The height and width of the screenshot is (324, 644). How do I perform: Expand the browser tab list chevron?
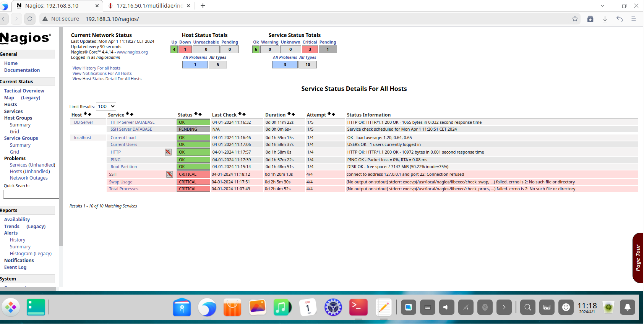tap(602, 6)
